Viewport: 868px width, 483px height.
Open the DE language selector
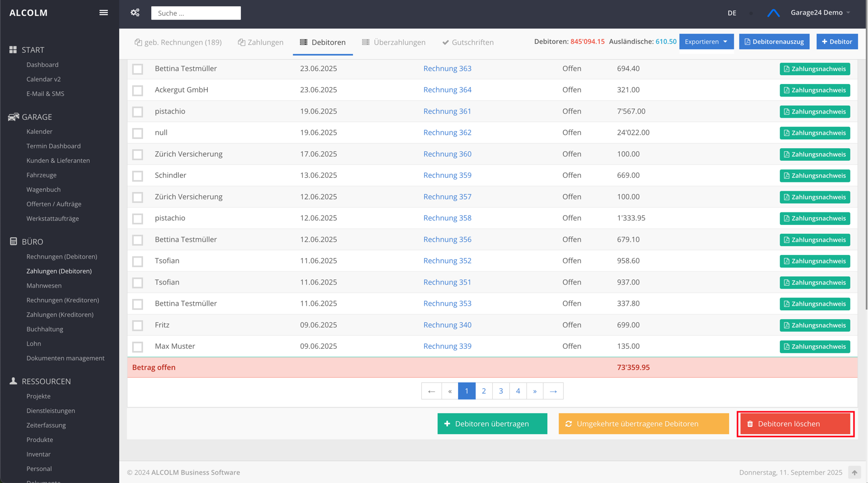coord(732,13)
